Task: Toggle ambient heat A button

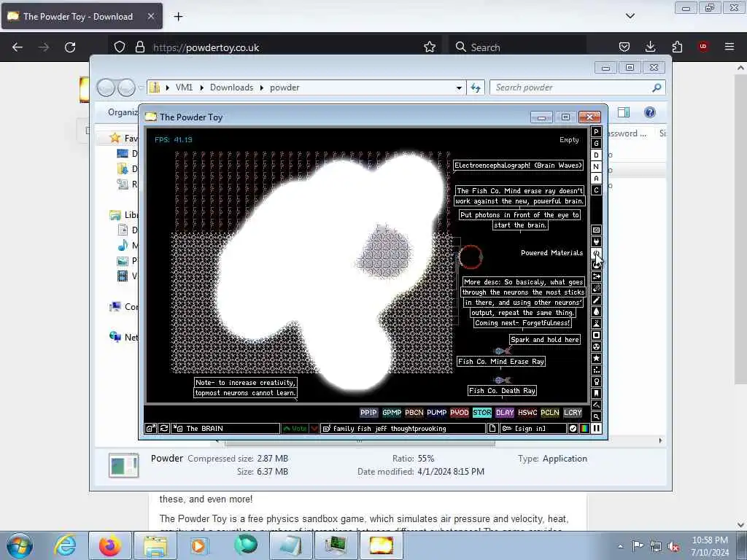Action: point(596,179)
